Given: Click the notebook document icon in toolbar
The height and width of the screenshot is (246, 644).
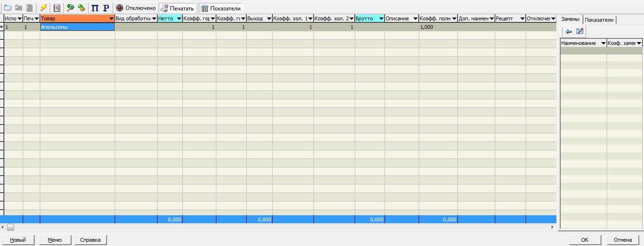Looking at the screenshot, I should pos(57,8).
